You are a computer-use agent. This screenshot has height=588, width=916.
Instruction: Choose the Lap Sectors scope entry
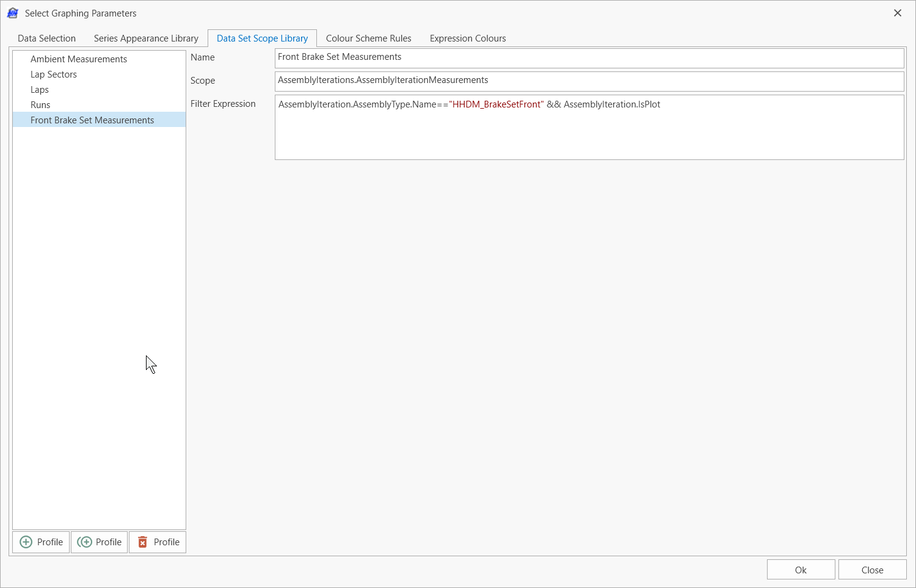(54, 74)
